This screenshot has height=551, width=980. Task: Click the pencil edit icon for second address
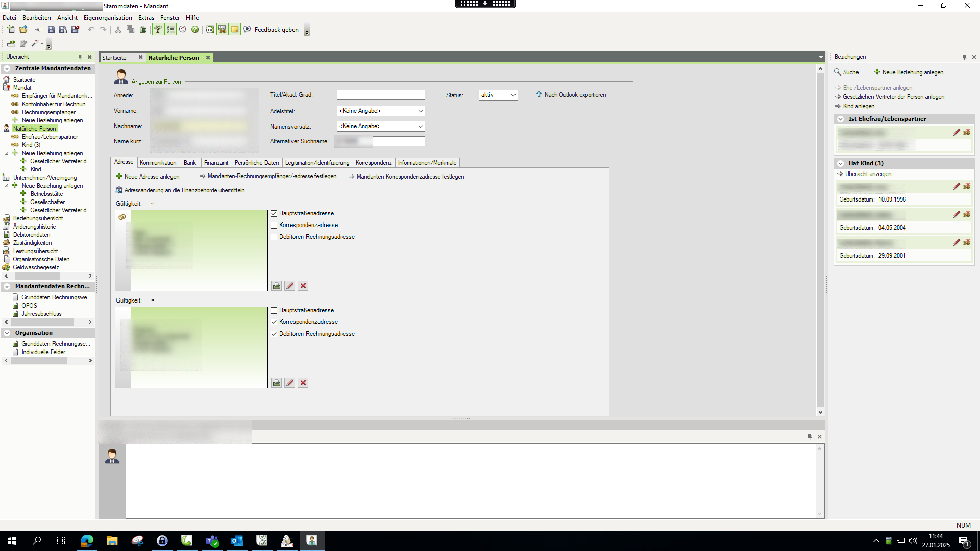pos(290,383)
